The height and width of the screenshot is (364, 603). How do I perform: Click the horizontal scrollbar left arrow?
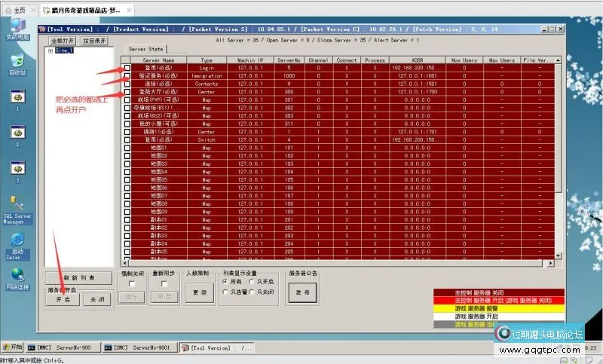click(x=124, y=263)
